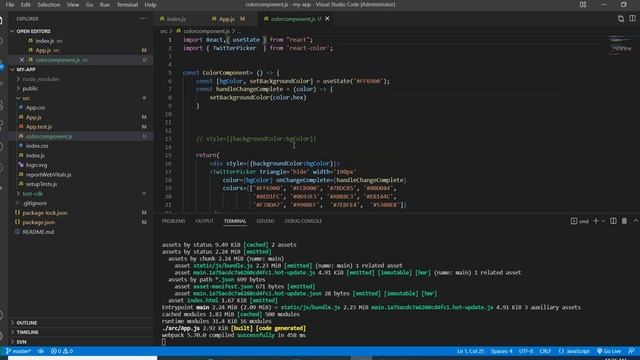Open changes compare icon in editor toolbar
The height and width of the screenshot is (360, 640).
pos(621,19)
